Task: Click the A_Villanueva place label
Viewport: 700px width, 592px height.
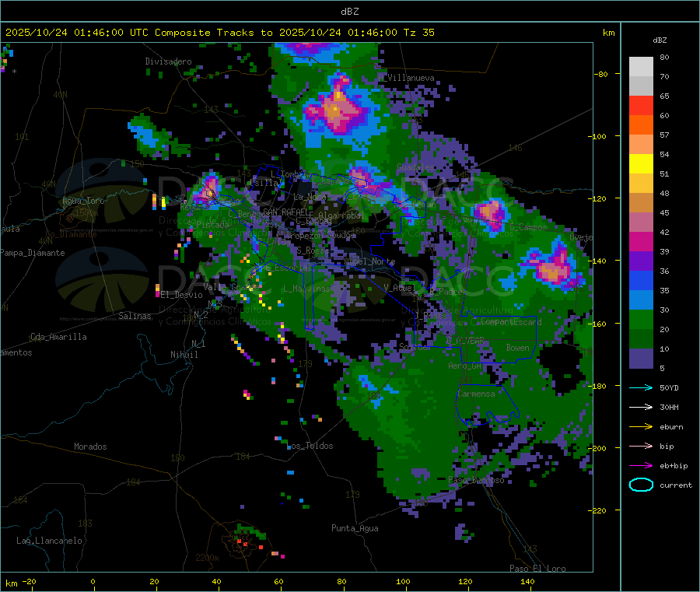Action: pyautogui.click(x=406, y=78)
